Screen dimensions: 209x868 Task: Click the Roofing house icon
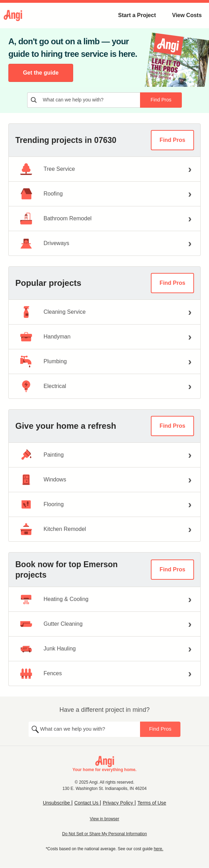(26, 194)
